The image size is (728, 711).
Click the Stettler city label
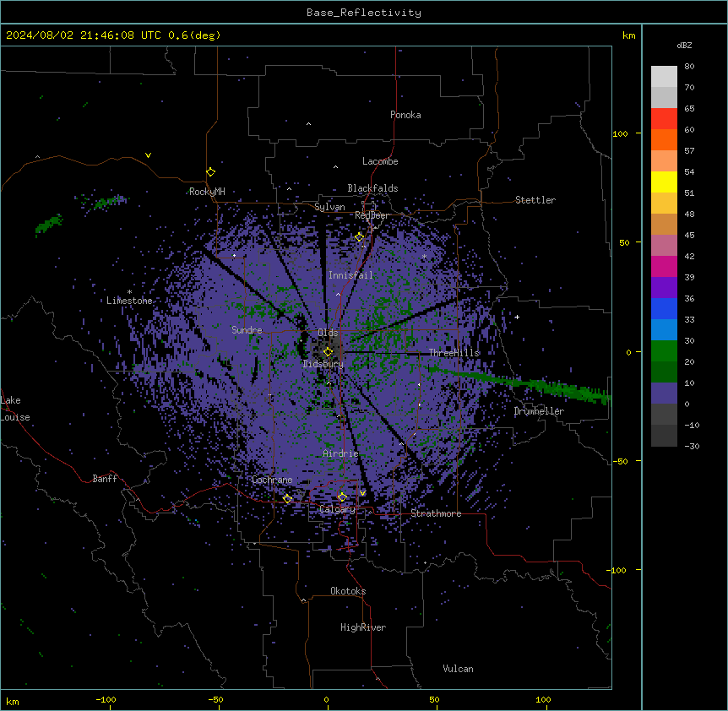[535, 200]
